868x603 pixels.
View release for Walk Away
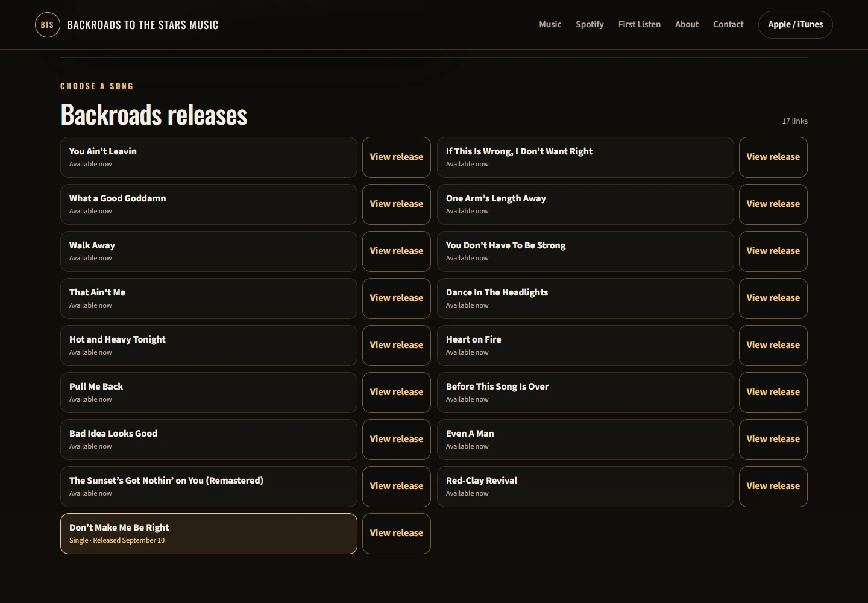click(x=397, y=251)
